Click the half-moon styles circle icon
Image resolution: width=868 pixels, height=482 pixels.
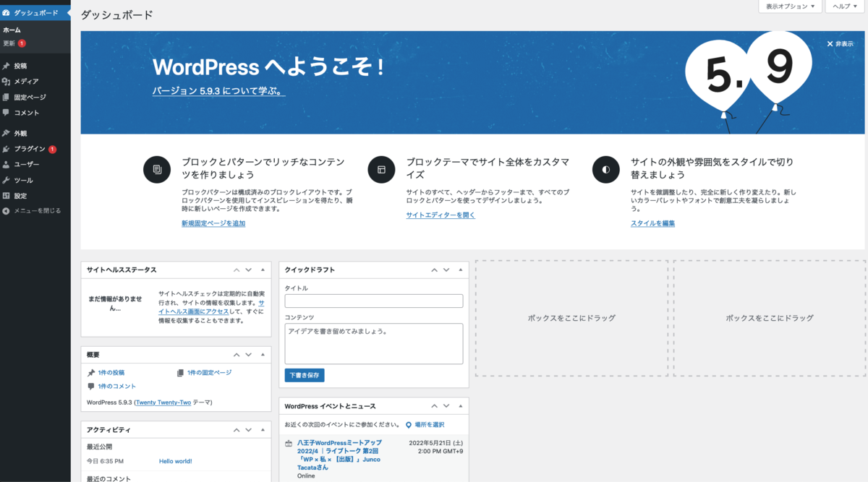pyautogui.click(x=605, y=170)
